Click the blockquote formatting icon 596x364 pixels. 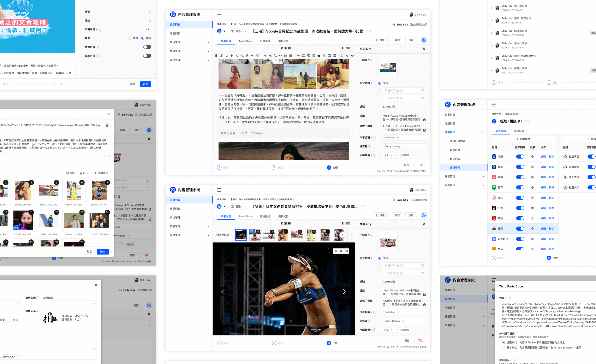point(275,56)
